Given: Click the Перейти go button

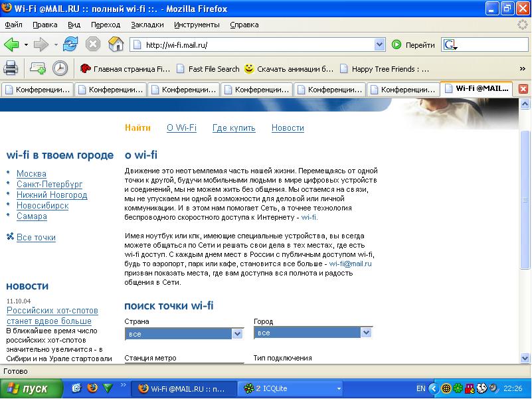Looking at the screenshot, I should [x=413, y=44].
